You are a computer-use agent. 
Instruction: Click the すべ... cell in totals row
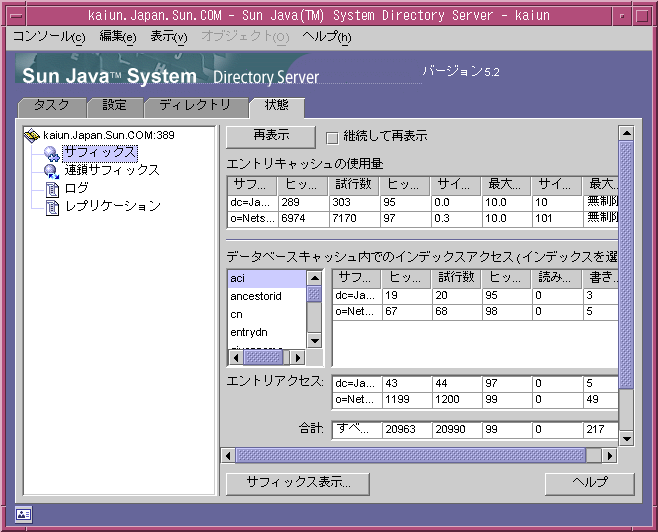coord(357,430)
